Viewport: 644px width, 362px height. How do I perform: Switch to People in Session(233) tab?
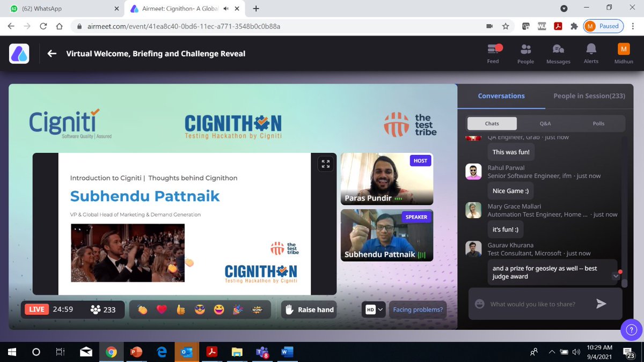(589, 96)
